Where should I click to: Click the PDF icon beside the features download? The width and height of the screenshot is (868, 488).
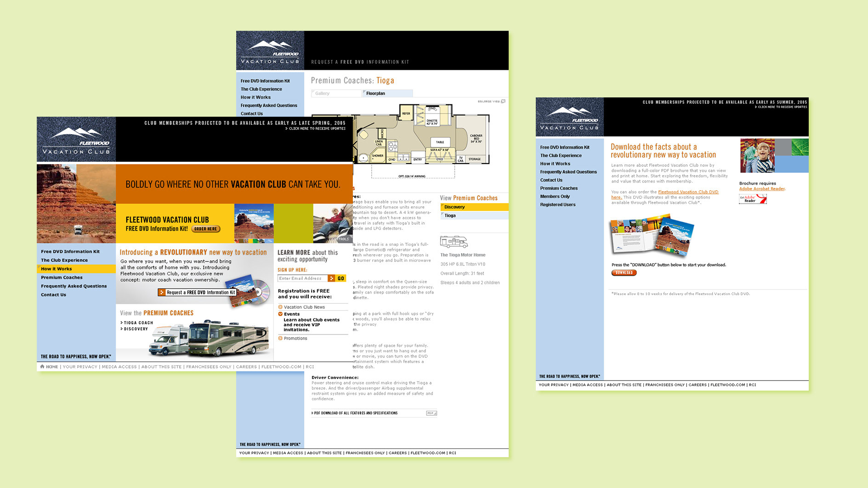(431, 413)
